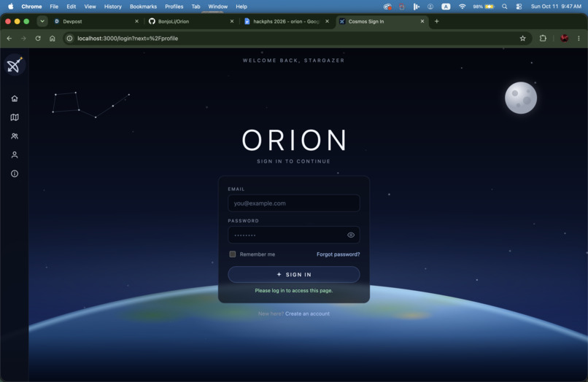Open the Bookmarks menu
The height and width of the screenshot is (382, 588).
pyautogui.click(x=143, y=7)
